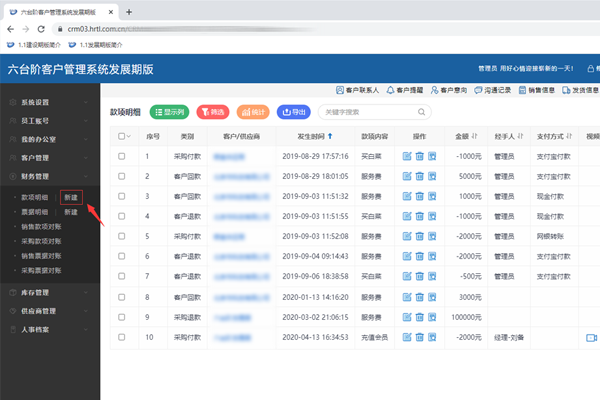This screenshot has height=400, width=600.
Task: View details of row 7 record
Action: 432,276
